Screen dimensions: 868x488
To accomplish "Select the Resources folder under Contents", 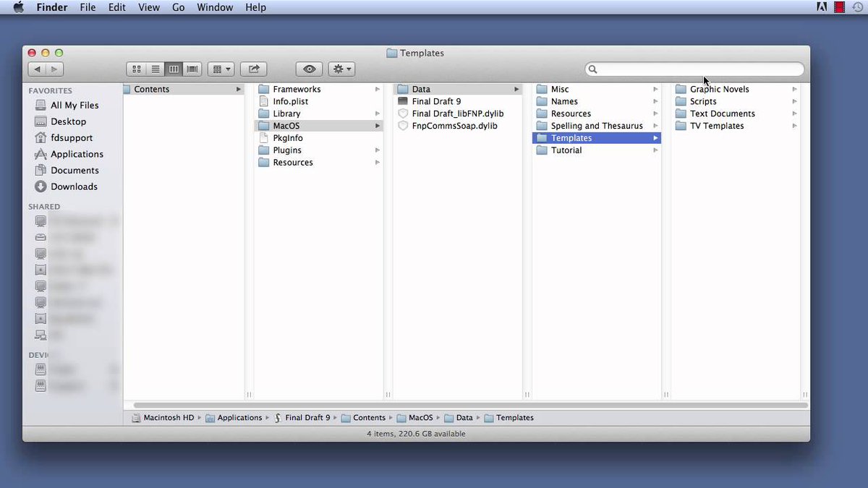I will 319,163.
